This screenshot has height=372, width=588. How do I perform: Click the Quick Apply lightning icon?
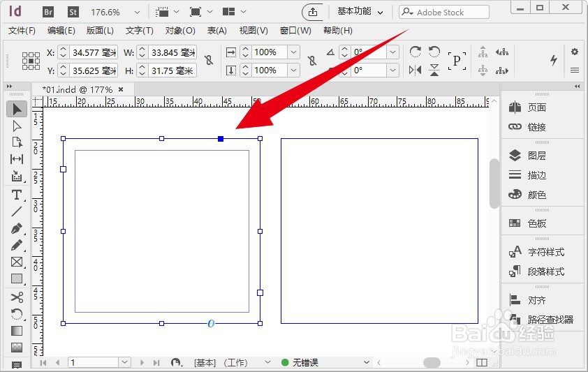(x=554, y=60)
